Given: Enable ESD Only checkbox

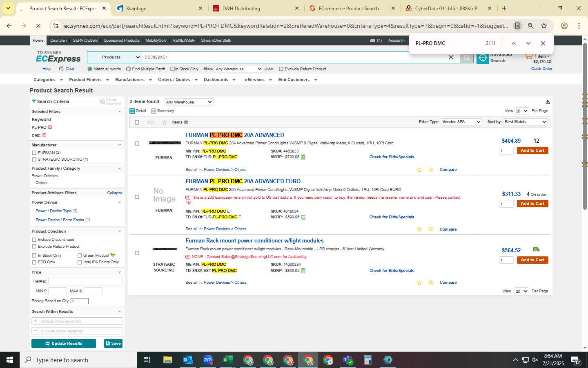Looking at the screenshot, I should (34, 262).
